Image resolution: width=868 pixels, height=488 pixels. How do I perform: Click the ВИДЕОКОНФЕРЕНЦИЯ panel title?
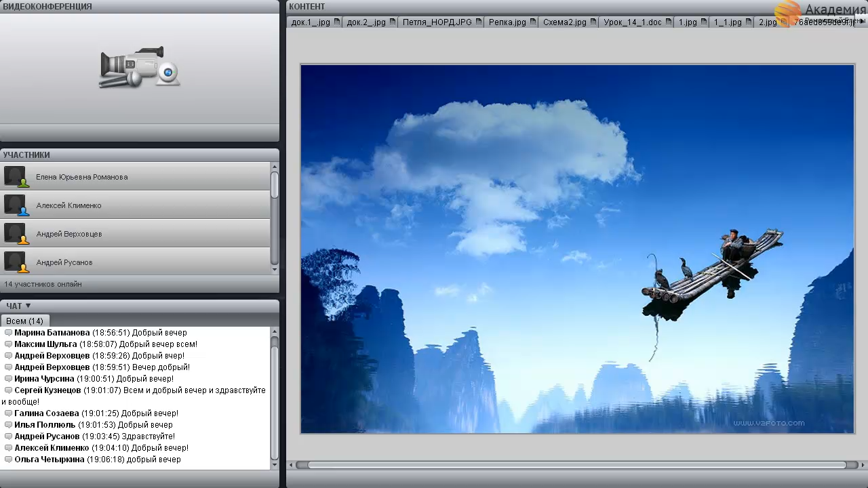pyautogui.click(x=47, y=6)
